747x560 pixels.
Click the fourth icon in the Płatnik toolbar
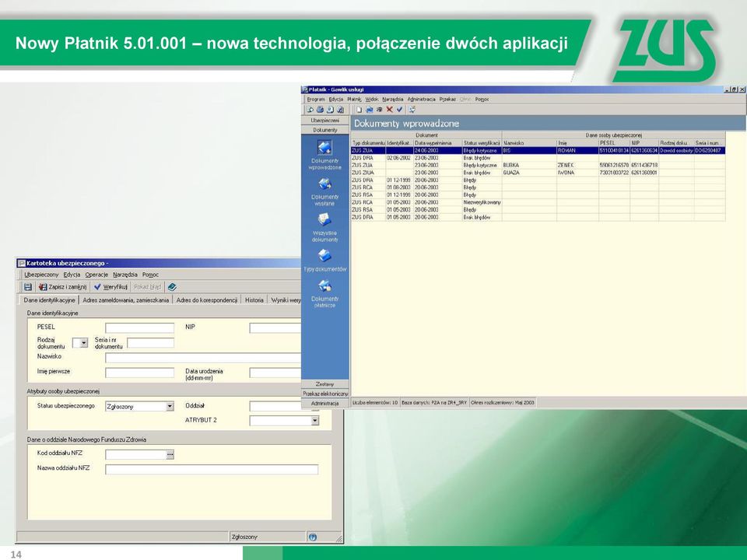340,110
